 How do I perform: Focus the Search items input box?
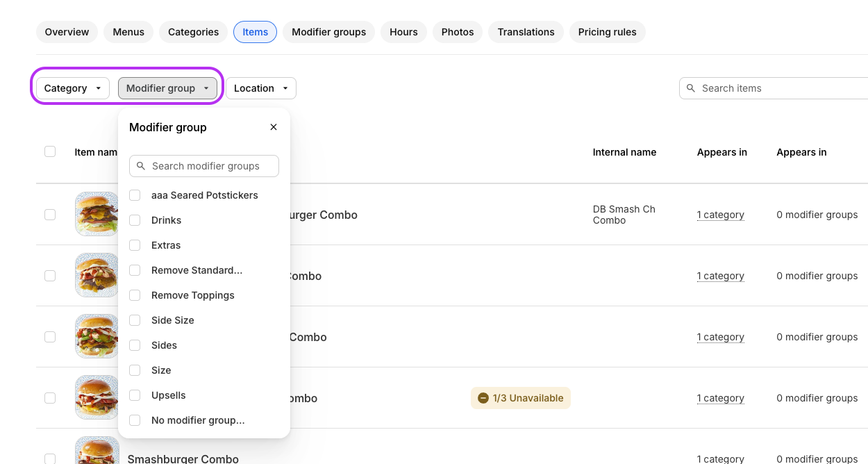point(778,88)
